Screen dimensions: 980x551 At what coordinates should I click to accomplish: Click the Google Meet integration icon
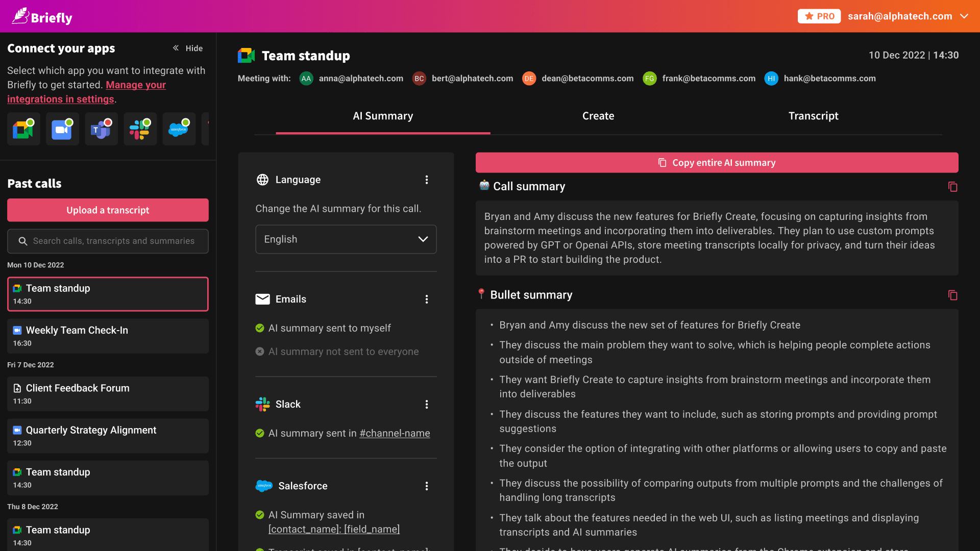pyautogui.click(x=23, y=130)
